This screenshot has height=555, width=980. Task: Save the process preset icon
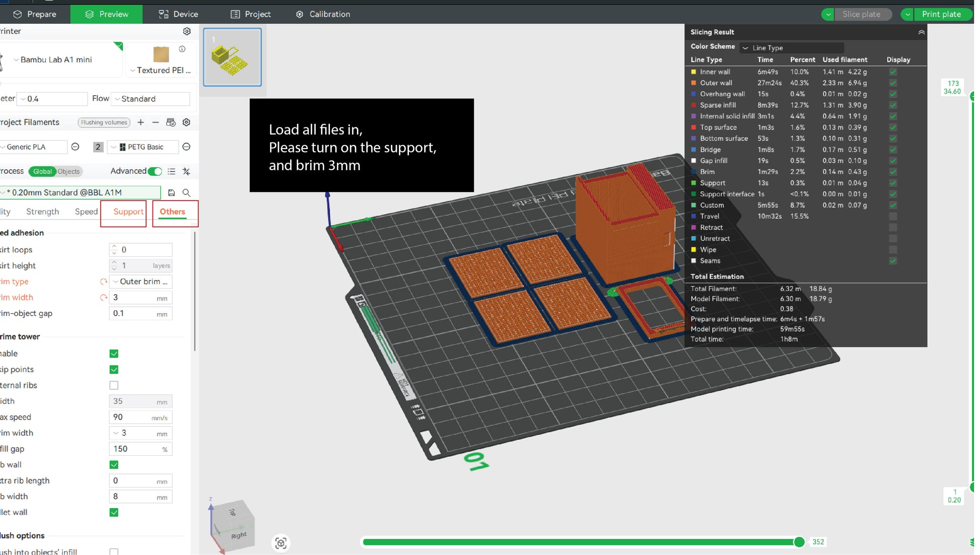(171, 192)
